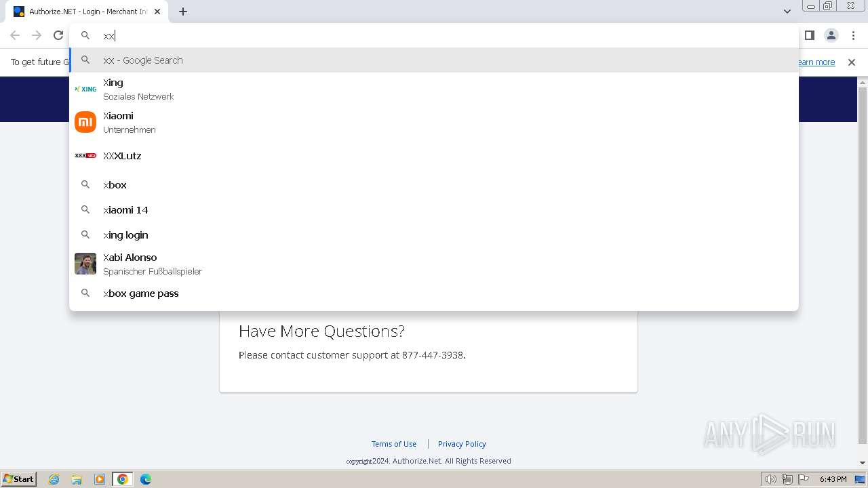
Task: Click the copyright 2024 Authorize.Net text
Action: click(x=429, y=461)
